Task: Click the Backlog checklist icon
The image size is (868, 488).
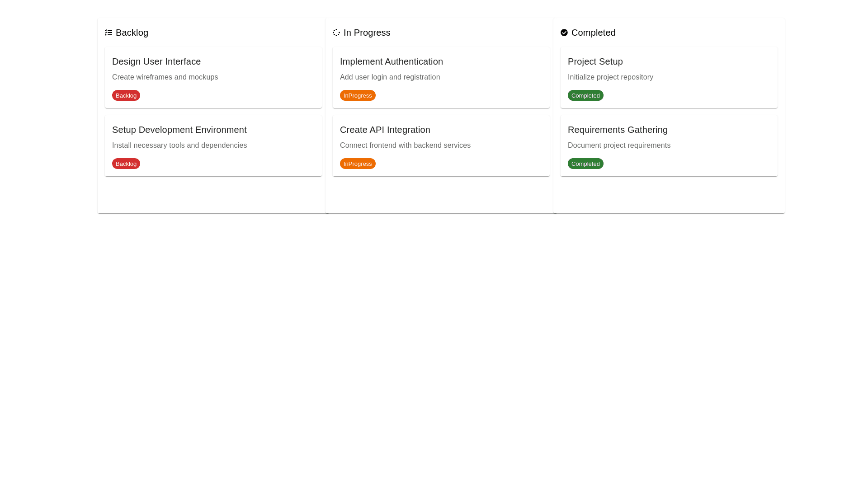Action: 108,33
